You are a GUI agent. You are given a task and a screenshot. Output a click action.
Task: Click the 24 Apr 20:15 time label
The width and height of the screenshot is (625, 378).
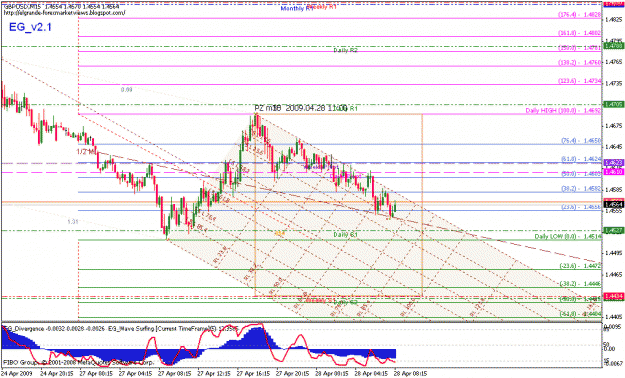point(56,374)
